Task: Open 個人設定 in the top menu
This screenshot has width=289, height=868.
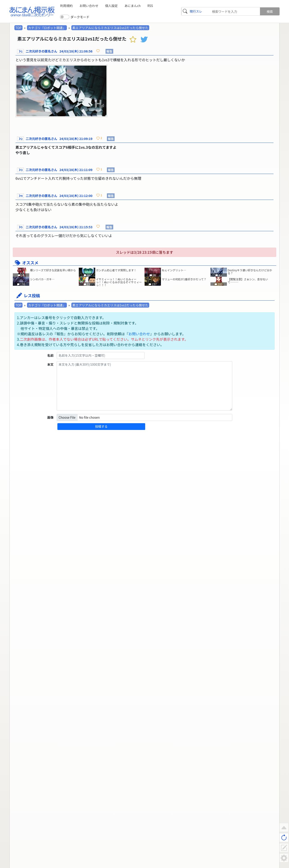Action: click(x=111, y=6)
